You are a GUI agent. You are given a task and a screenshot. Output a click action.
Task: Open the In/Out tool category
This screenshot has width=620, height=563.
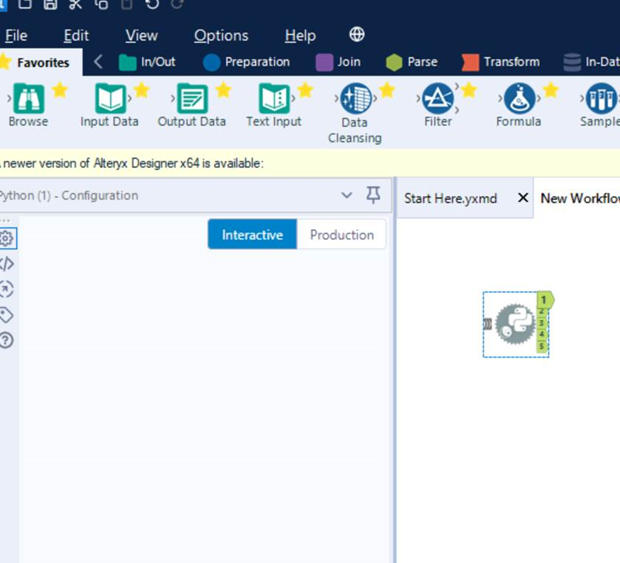point(147,62)
